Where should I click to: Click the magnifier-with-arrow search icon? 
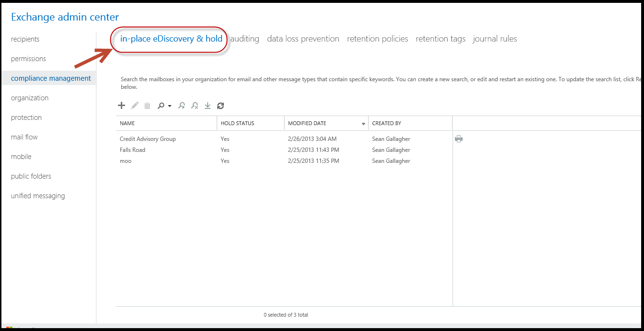(x=181, y=106)
